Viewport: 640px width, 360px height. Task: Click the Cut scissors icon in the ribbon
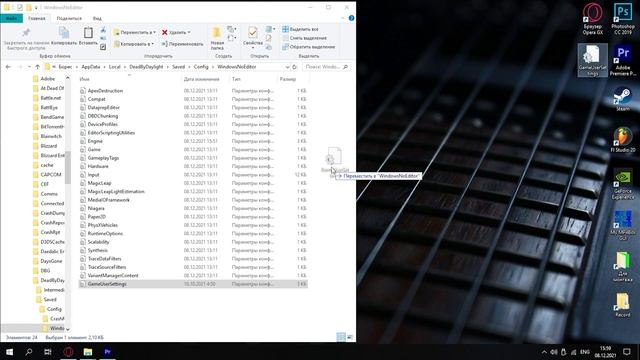[x=103, y=30]
